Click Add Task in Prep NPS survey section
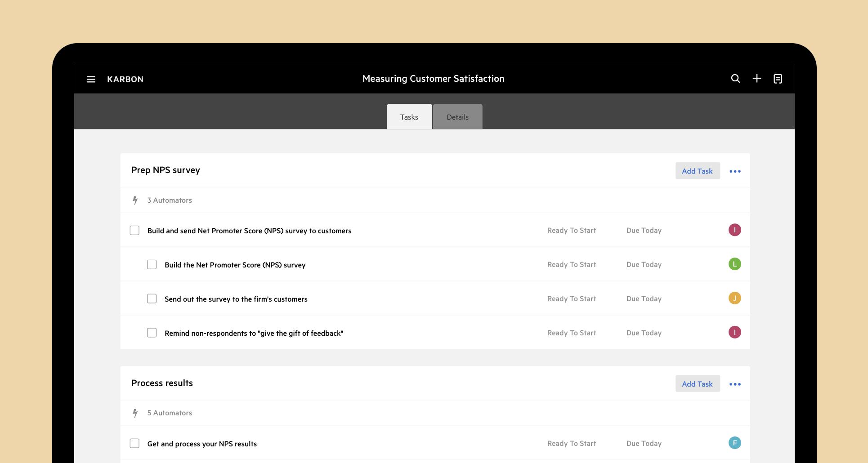 pos(698,171)
